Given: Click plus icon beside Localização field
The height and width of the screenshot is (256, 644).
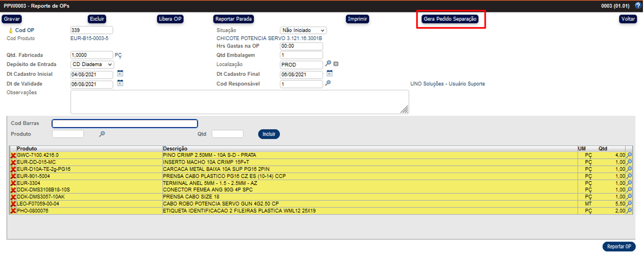Looking at the screenshot, I should tap(336, 64).
